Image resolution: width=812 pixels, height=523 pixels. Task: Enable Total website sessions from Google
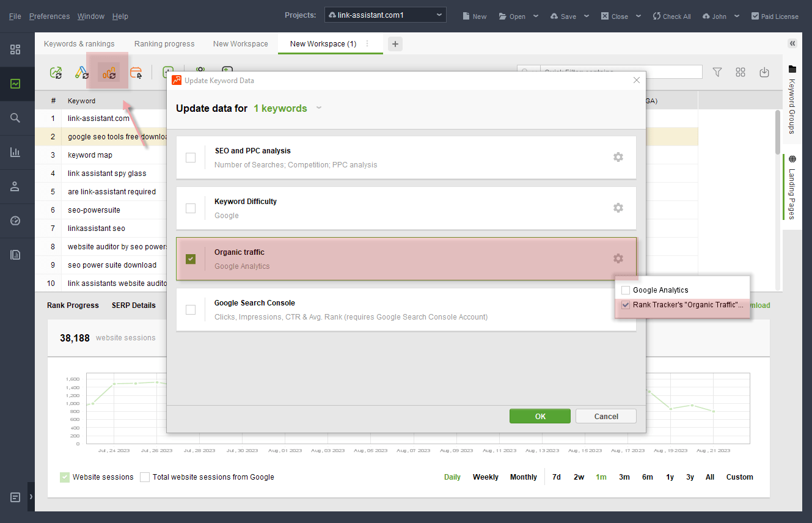click(145, 477)
